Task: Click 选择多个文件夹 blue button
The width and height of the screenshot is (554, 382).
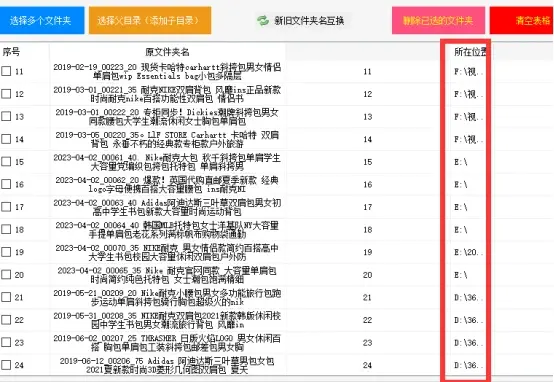Action: [x=41, y=20]
